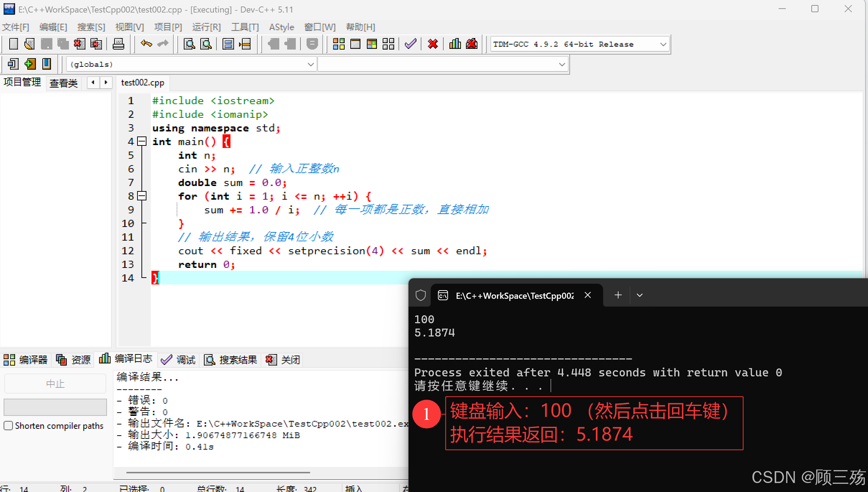Click the green plus insert icon
Viewport: 868px width, 492px height.
coord(30,64)
